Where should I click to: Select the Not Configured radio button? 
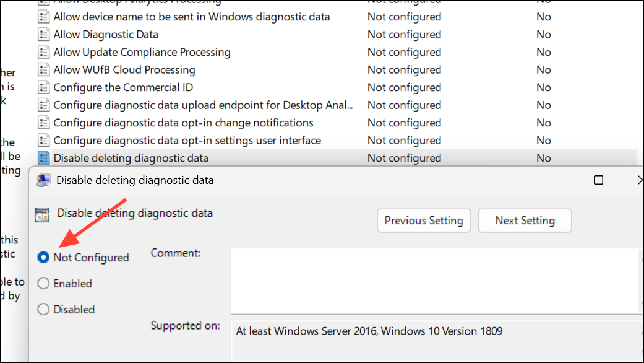43,257
